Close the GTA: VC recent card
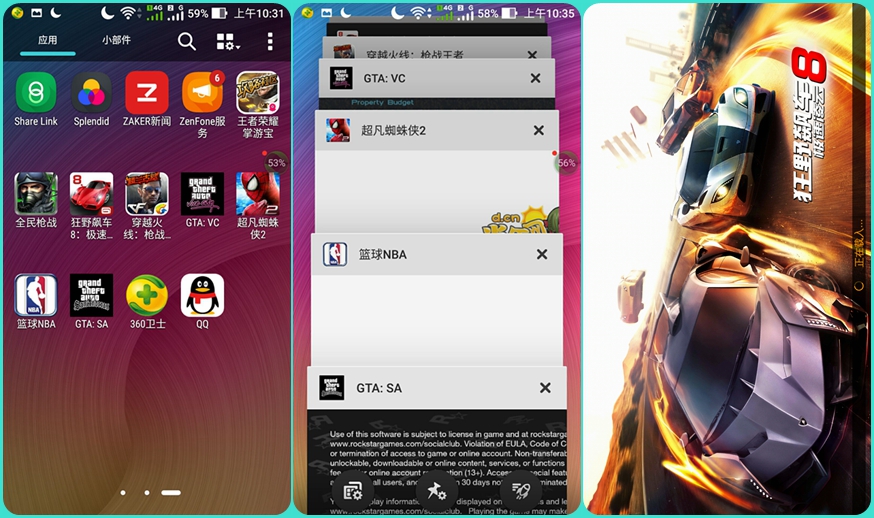874x518 pixels. 536,78
